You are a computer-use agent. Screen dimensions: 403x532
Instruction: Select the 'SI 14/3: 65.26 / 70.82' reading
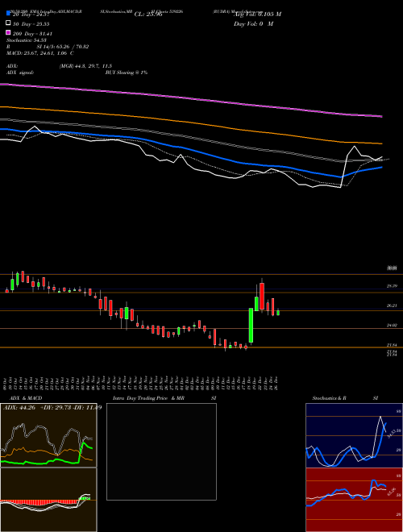(63, 47)
